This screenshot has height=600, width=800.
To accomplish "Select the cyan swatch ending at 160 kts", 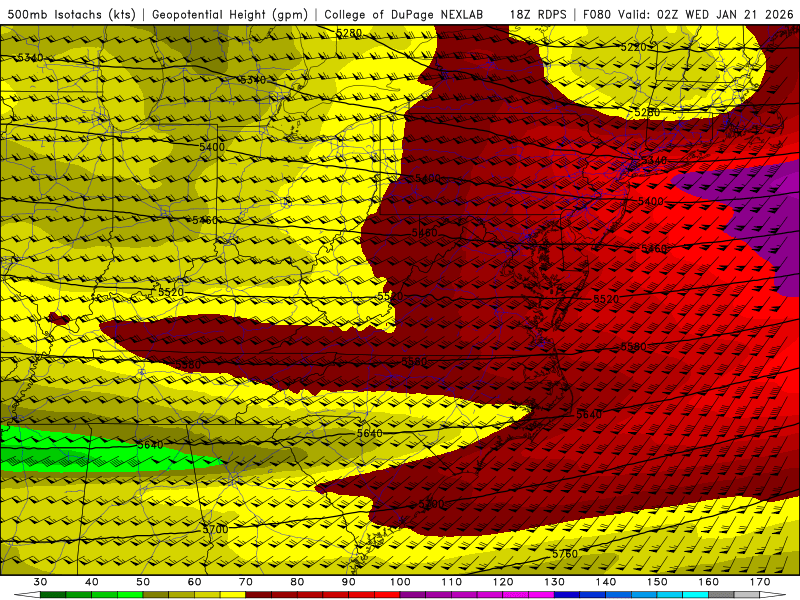I will click(695, 595).
